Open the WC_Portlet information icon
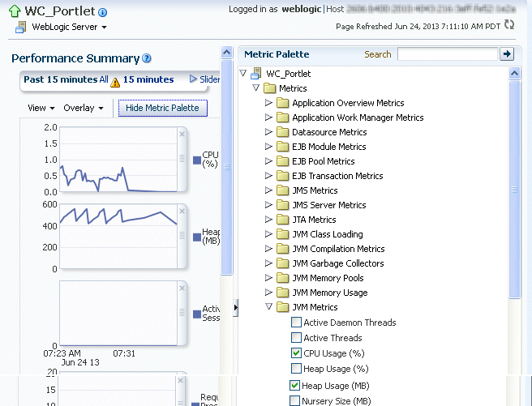The image size is (532, 406). point(102,12)
